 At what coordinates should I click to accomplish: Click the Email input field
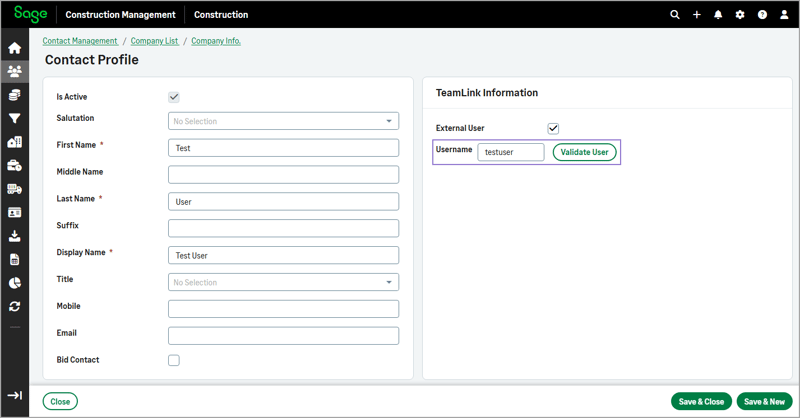pyautogui.click(x=283, y=336)
